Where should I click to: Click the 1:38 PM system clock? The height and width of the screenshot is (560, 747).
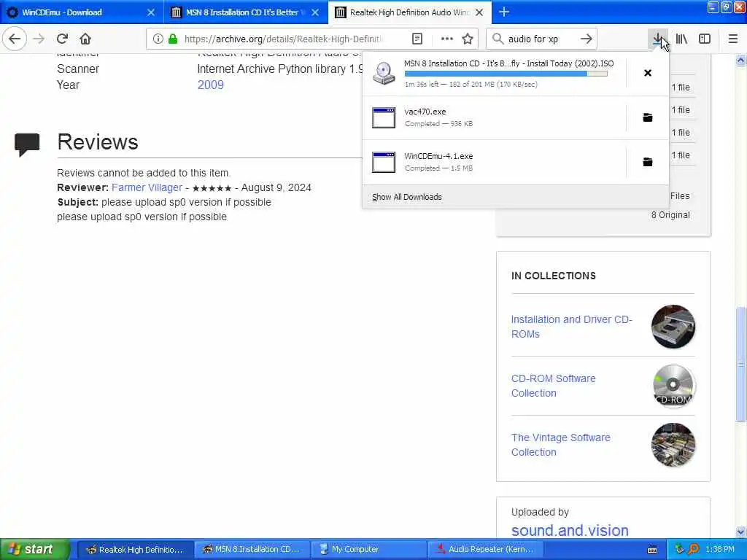pyautogui.click(x=720, y=550)
